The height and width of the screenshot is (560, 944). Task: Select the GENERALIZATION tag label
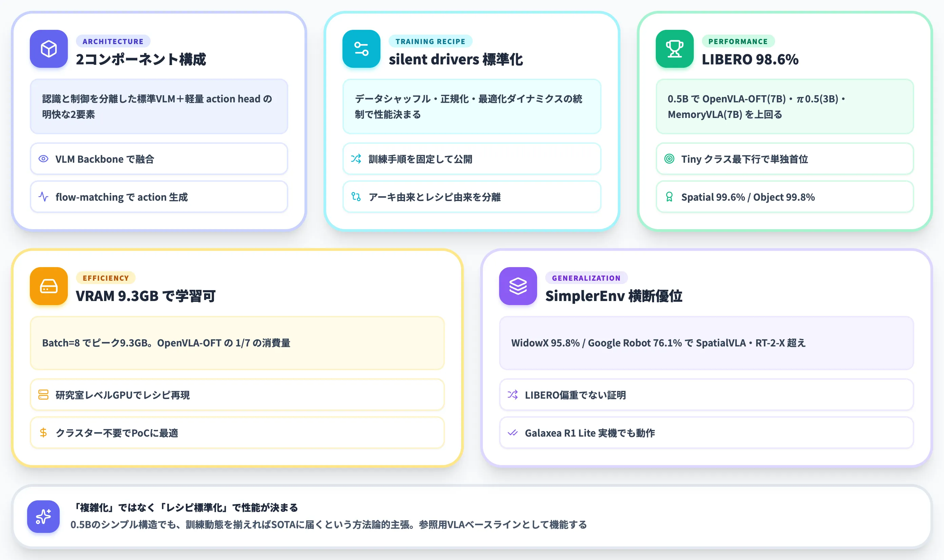tap(586, 278)
